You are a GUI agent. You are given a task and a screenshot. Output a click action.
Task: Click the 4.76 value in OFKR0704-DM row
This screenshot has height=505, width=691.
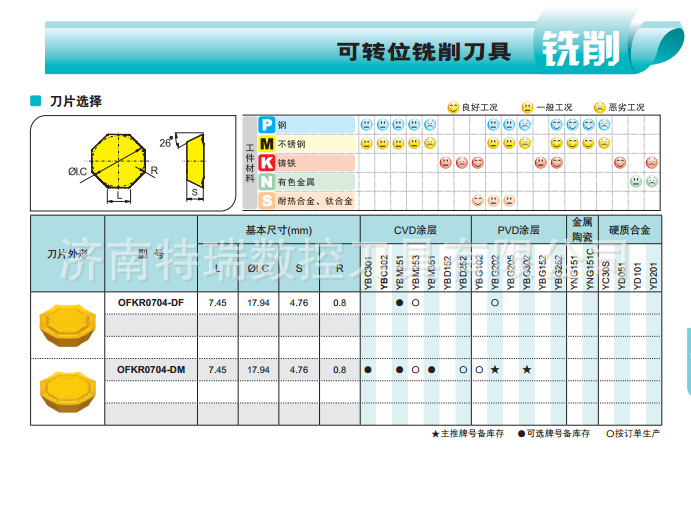tap(299, 370)
